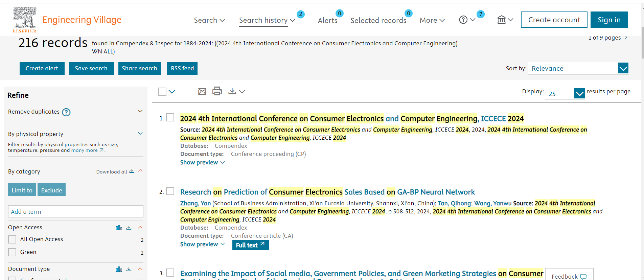The height and width of the screenshot is (280, 644).
Task: Open Alerts menu item
Action: click(x=328, y=20)
